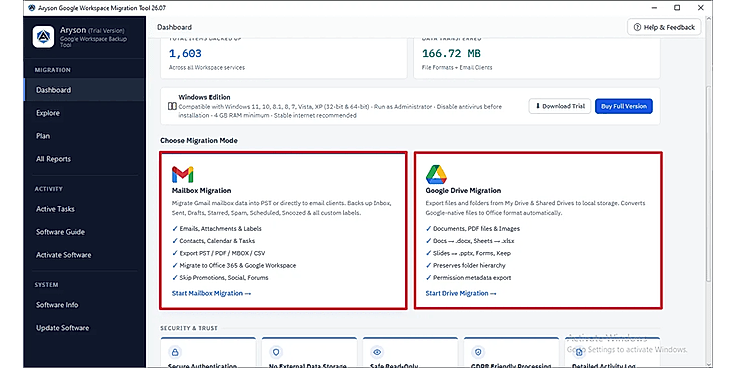Click the Google Drive Migration card title
Screen dimensions: 736x368
(463, 191)
